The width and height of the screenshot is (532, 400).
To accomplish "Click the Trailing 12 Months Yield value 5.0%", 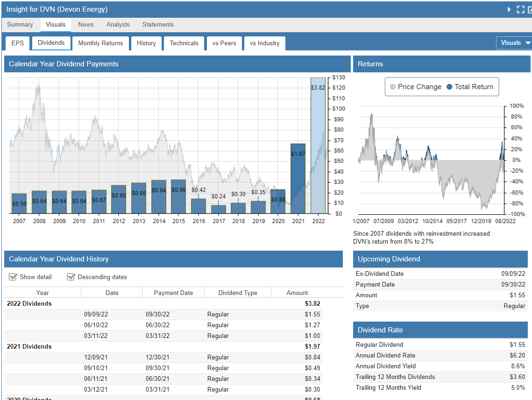I will pos(518,387).
